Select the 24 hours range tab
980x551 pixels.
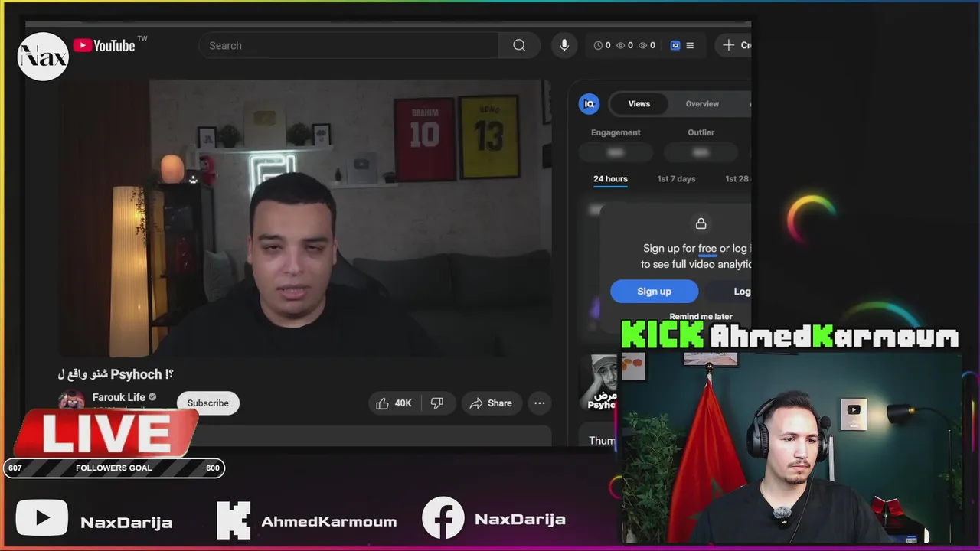(x=610, y=179)
